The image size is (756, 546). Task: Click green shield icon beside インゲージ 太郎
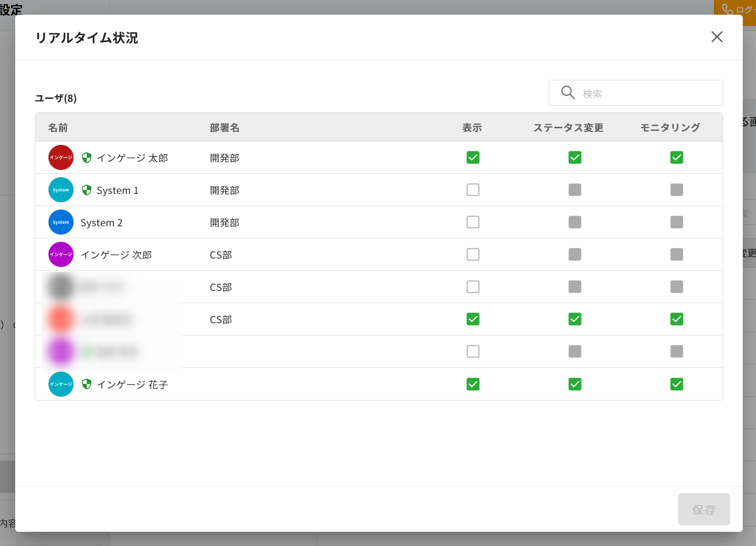point(87,158)
